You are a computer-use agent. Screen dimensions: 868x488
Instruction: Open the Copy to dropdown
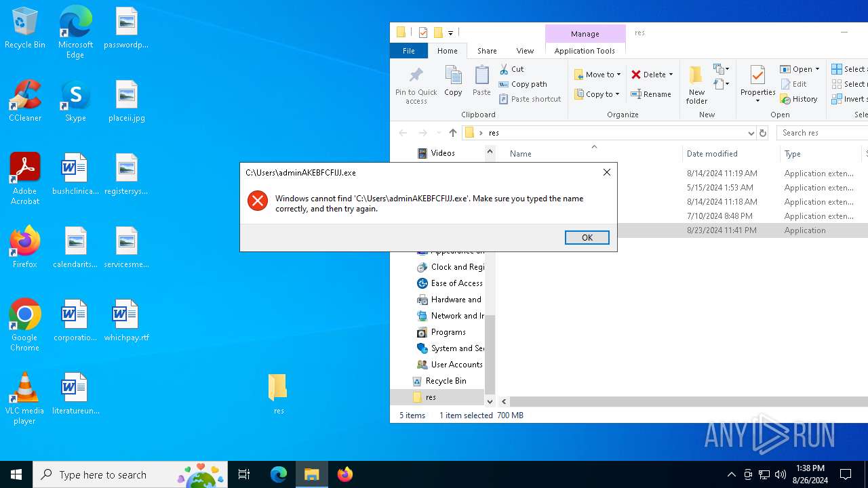pos(597,94)
